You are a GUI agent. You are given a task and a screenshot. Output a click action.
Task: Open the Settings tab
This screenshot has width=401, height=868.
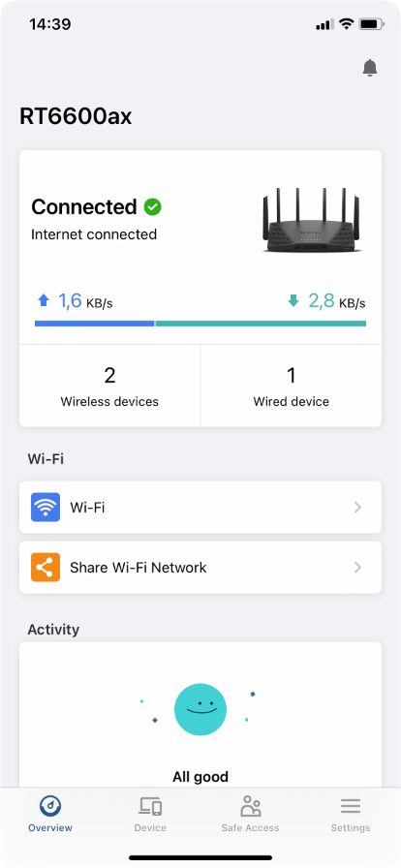[x=351, y=814]
